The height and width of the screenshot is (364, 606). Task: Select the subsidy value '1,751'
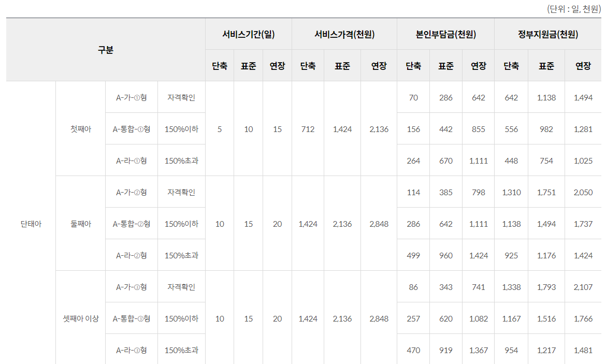[x=546, y=192]
